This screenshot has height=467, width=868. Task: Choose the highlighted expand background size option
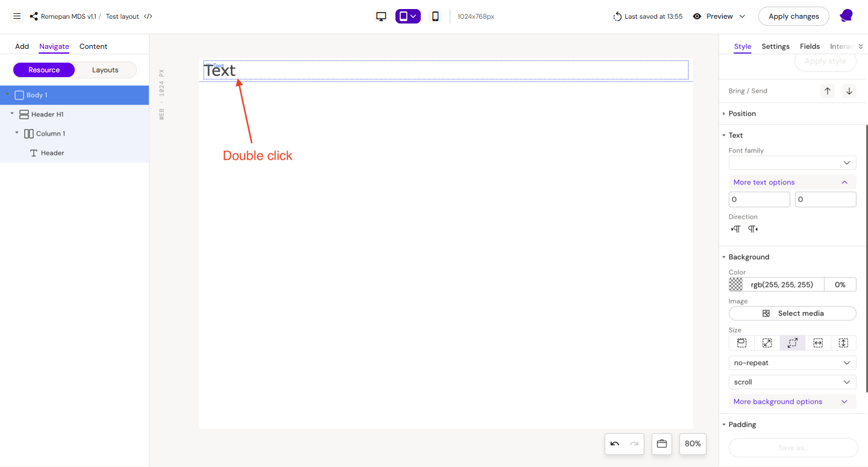tap(792, 343)
